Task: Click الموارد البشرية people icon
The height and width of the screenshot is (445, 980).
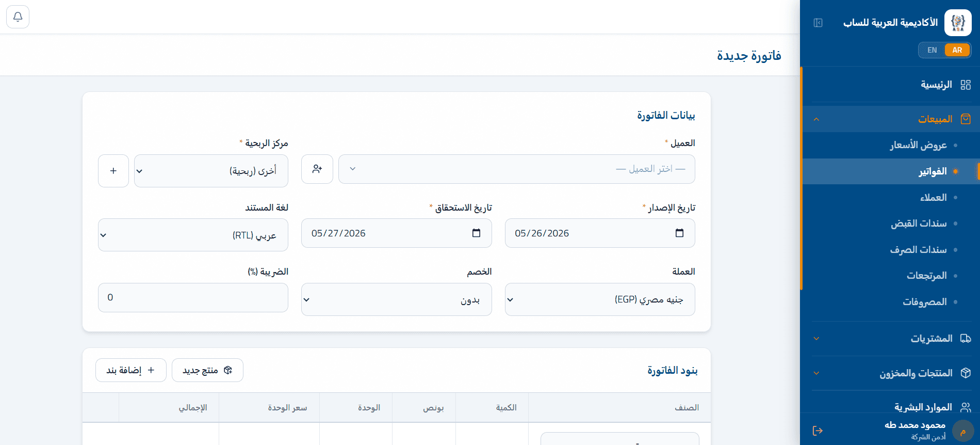Action: [x=966, y=407]
